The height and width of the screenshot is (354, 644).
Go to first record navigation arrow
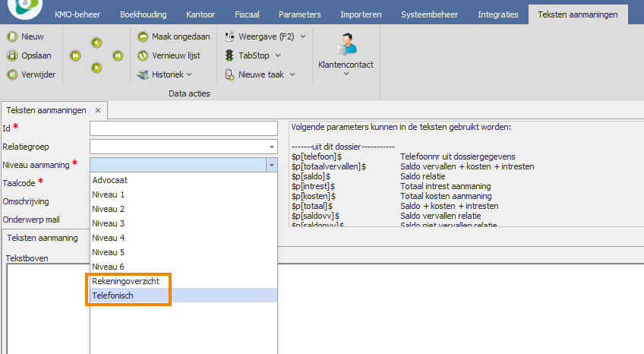coord(75,55)
